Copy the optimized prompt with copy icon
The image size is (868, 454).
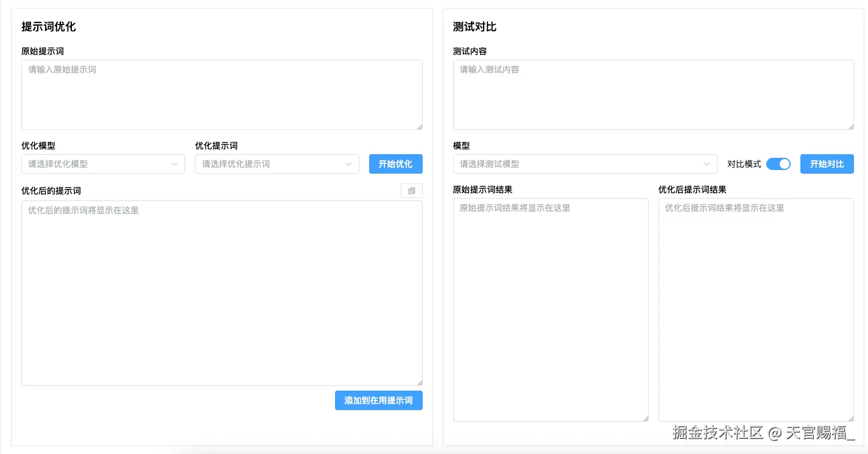(411, 191)
